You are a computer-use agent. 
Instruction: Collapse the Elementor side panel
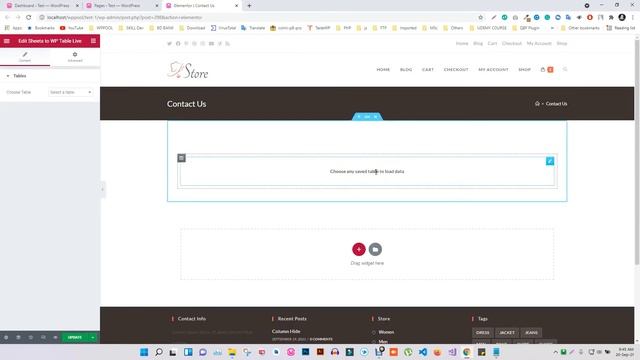(102, 189)
